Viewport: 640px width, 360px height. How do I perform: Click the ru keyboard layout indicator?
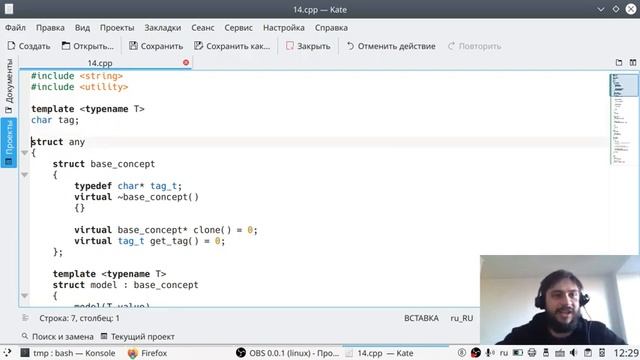504,353
